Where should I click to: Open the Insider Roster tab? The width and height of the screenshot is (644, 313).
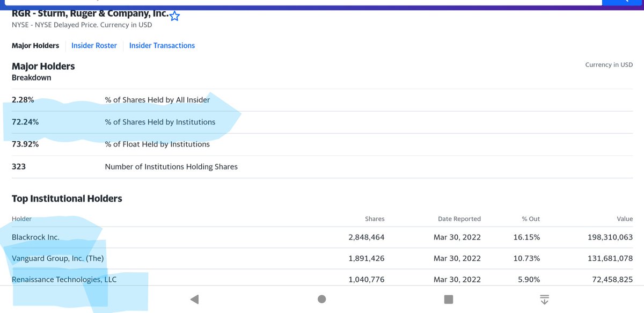click(94, 46)
